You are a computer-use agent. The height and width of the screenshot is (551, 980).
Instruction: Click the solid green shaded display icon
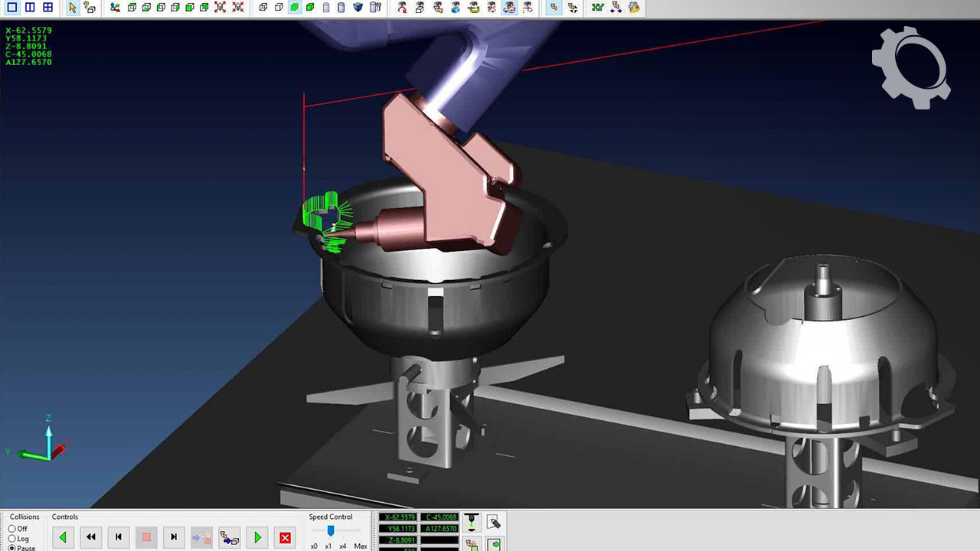[295, 8]
